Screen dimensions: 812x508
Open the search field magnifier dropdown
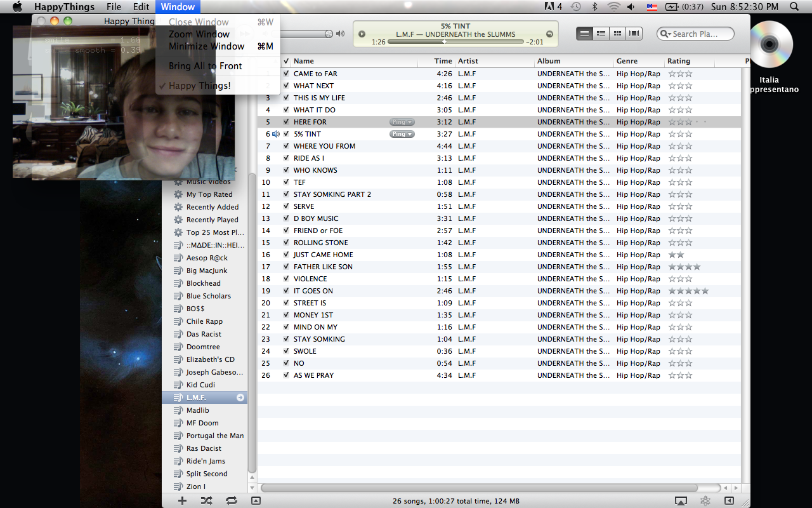pos(665,34)
